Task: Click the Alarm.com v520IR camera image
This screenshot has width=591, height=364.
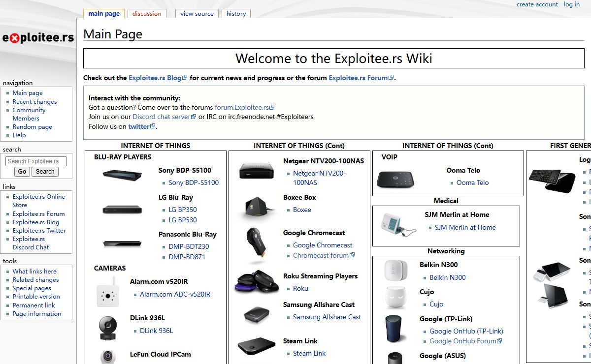Action: coord(108,292)
